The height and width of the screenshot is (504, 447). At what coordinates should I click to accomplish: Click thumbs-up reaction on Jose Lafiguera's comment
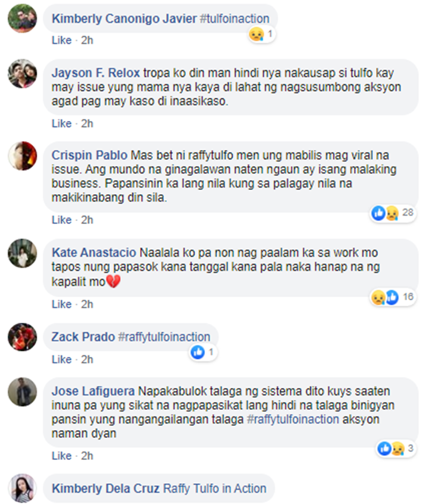[x=384, y=448]
